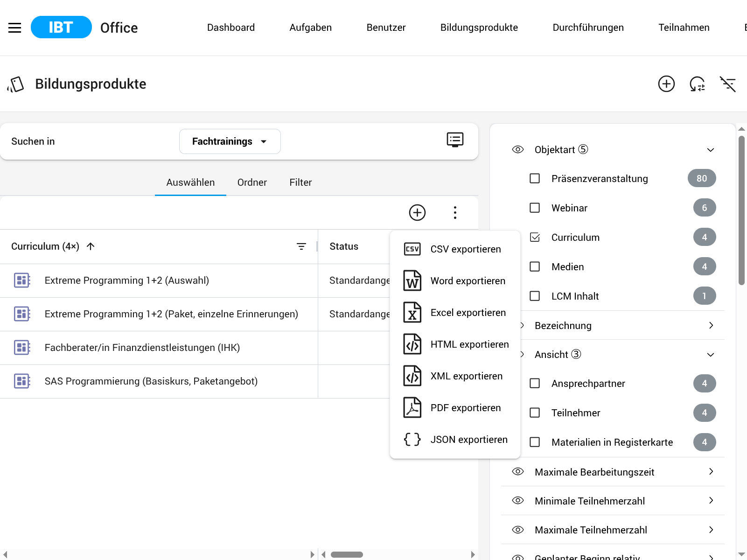This screenshot has height=560, width=747.
Task: Toggle Maximale Teilnehmerzahl visibility eye
Action: pos(518,530)
